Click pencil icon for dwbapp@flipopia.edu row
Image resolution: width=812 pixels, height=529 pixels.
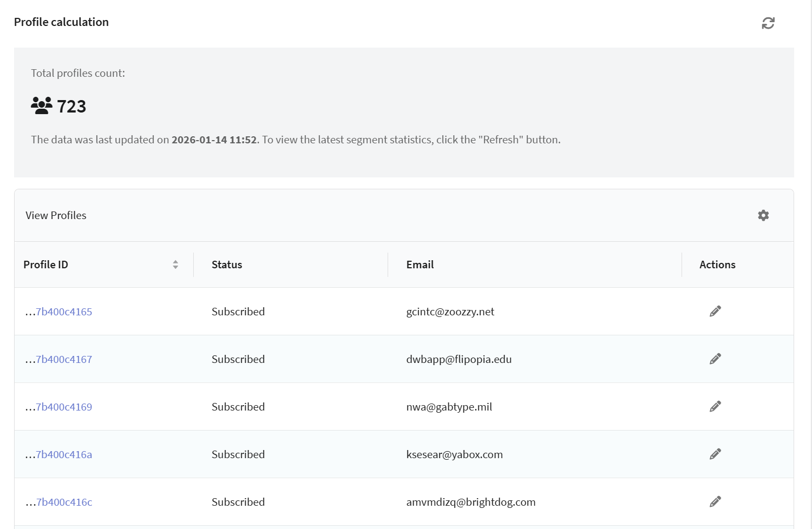[715, 359]
